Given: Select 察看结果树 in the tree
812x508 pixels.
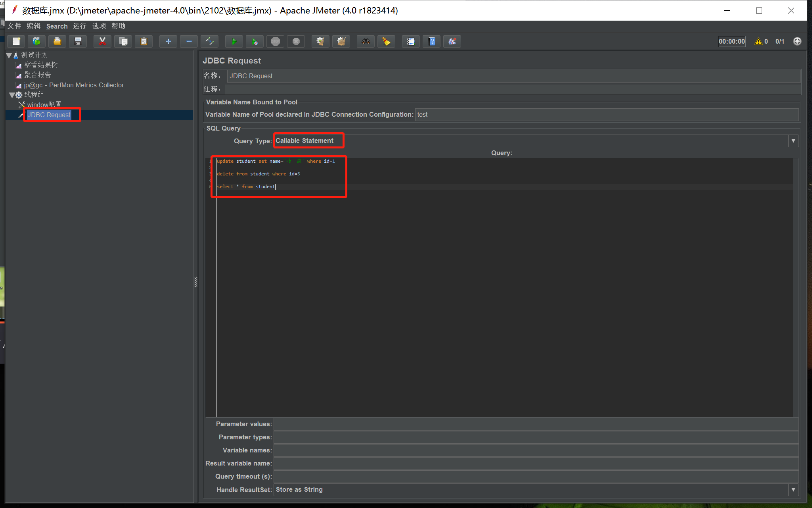Looking at the screenshot, I should (41, 65).
